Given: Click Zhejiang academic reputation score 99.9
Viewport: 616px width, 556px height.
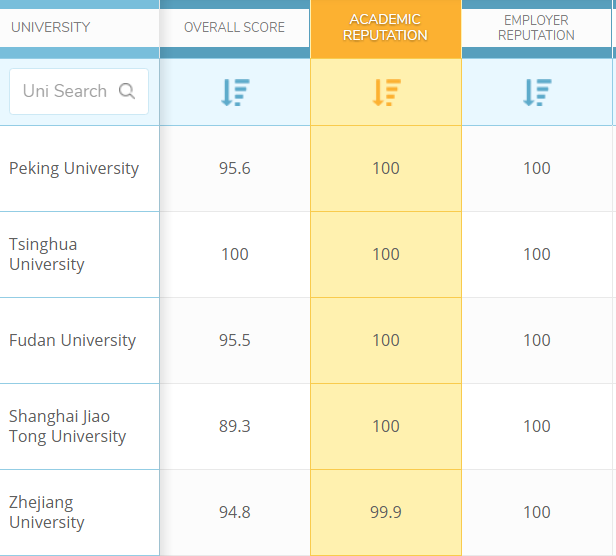Looking at the screenshot, I should tap(386, 512).
